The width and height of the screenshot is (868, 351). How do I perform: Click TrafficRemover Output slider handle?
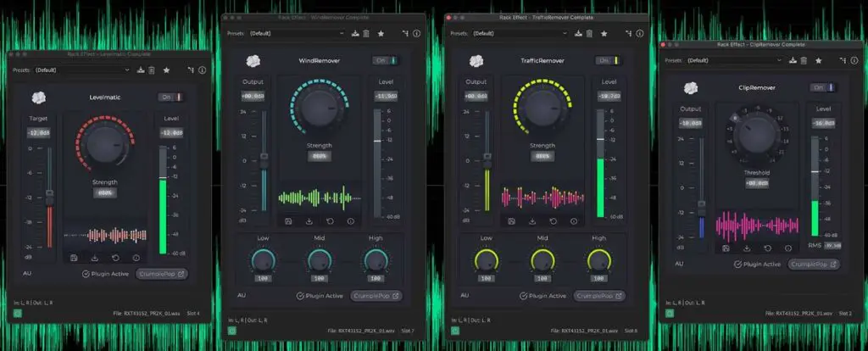click(487, 160)
